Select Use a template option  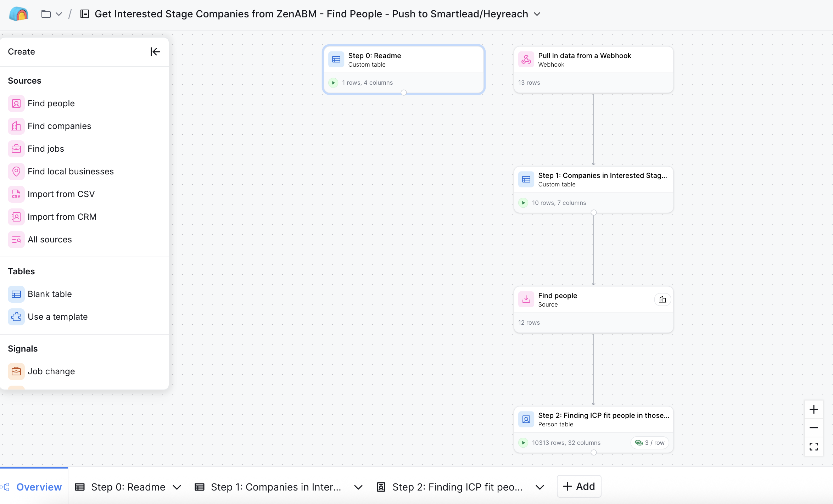point(57,317)
